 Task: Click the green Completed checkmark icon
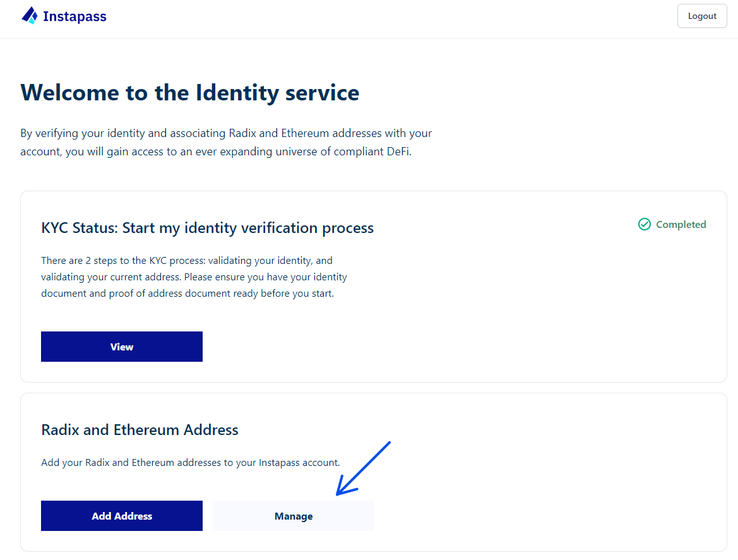645,225
